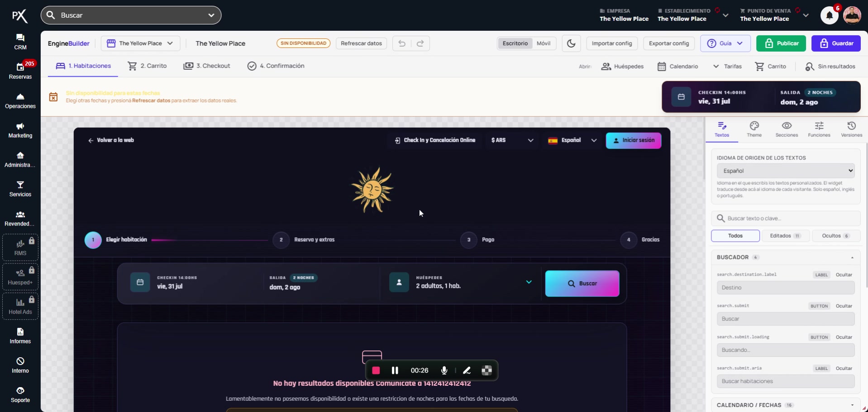868x412 pixels.
Task: Open the CRM sidebar section
Action: pos(20,42)
